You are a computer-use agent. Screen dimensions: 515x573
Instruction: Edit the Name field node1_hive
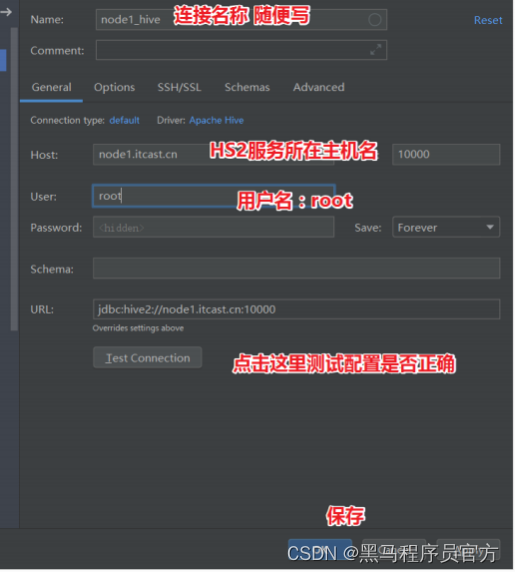241,20
